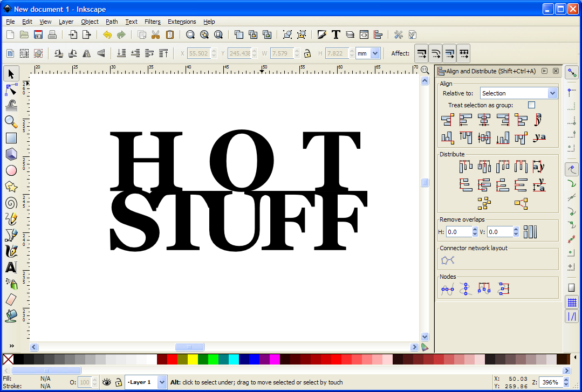
Task: Click the no-color X swatch
Action: point(8,359)
